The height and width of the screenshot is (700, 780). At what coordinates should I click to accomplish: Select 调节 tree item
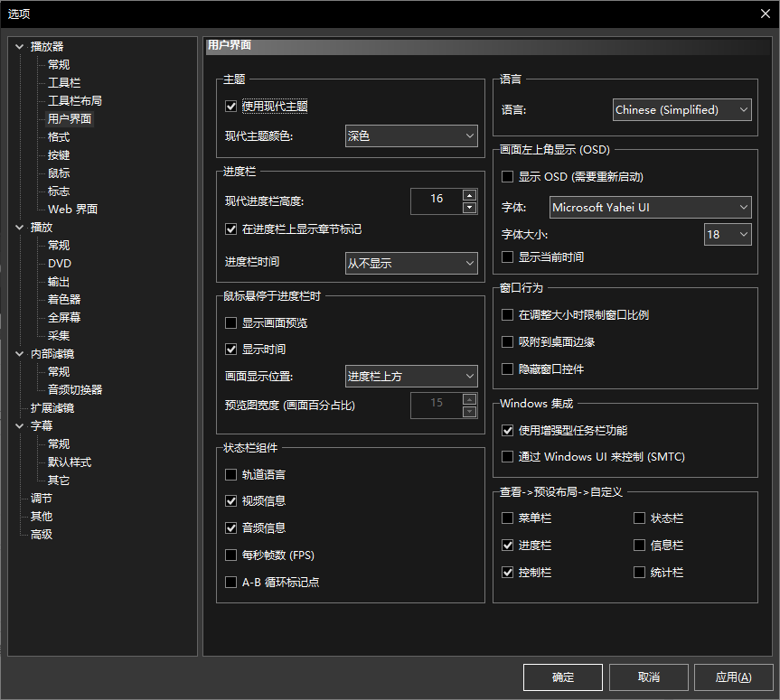pyautogui.click(x=42, y=499)
